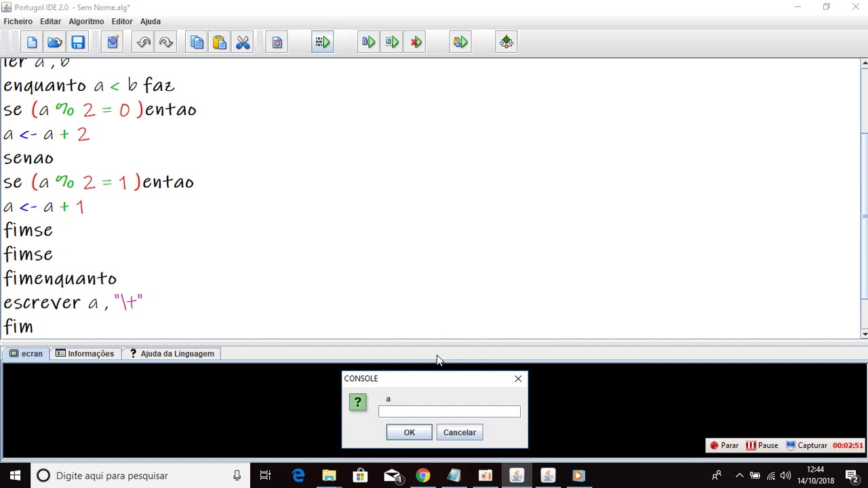
Task: Click the active Java Portugol taskbar icon
Action: 516,476
